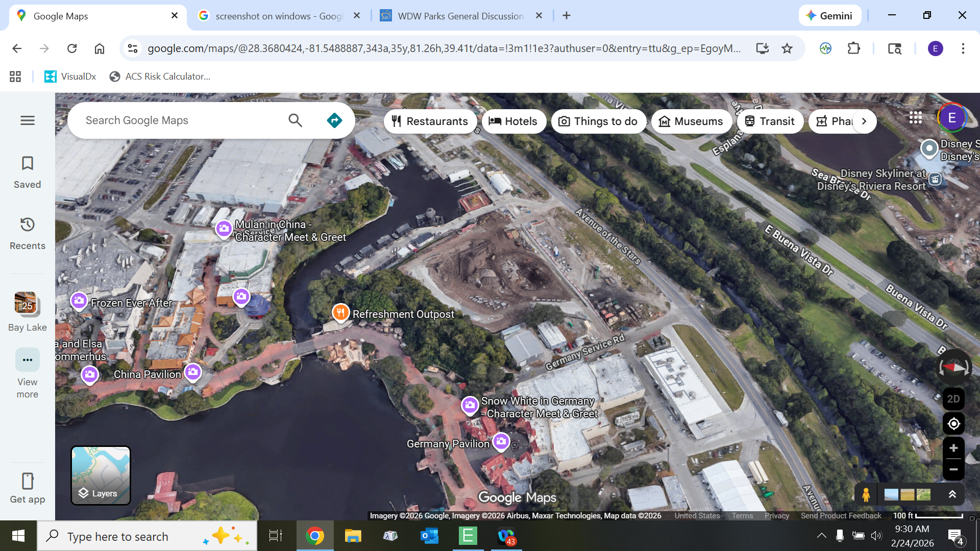Viewport: 980px width, 551px height.
Task: Click the Refreshment Outpost restaurant pin
Action: (x=340, y=312)
